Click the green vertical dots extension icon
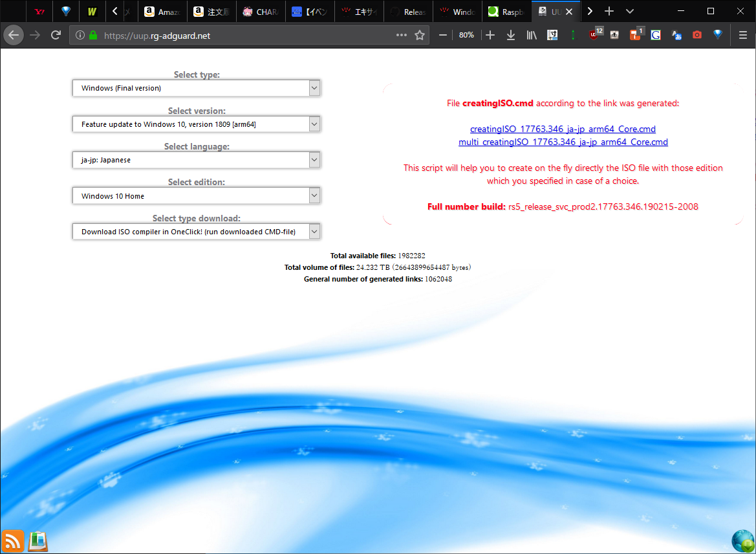Screen dimensions: 756x554 pyautogui.click(x=573, y=35)
